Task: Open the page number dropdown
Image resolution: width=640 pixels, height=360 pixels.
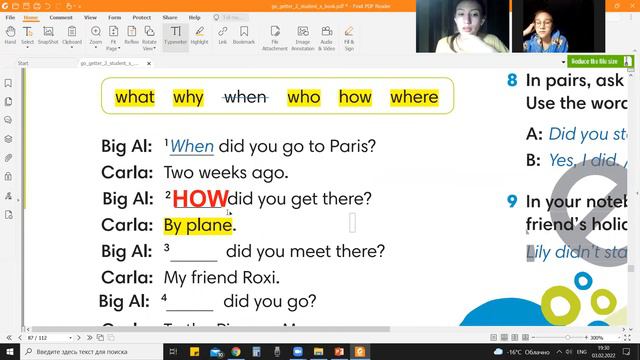Action: pyautogui.click(x=70, y=338)
